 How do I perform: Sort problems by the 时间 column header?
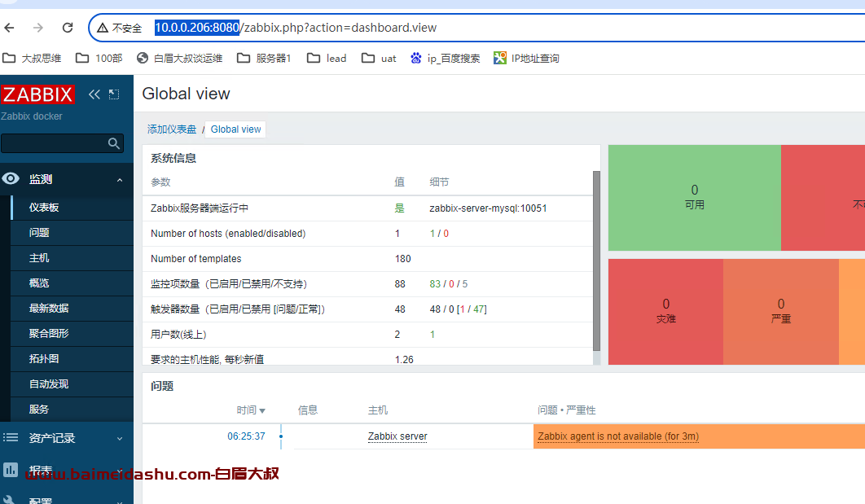pyautogui.click(x=251, y=410)
